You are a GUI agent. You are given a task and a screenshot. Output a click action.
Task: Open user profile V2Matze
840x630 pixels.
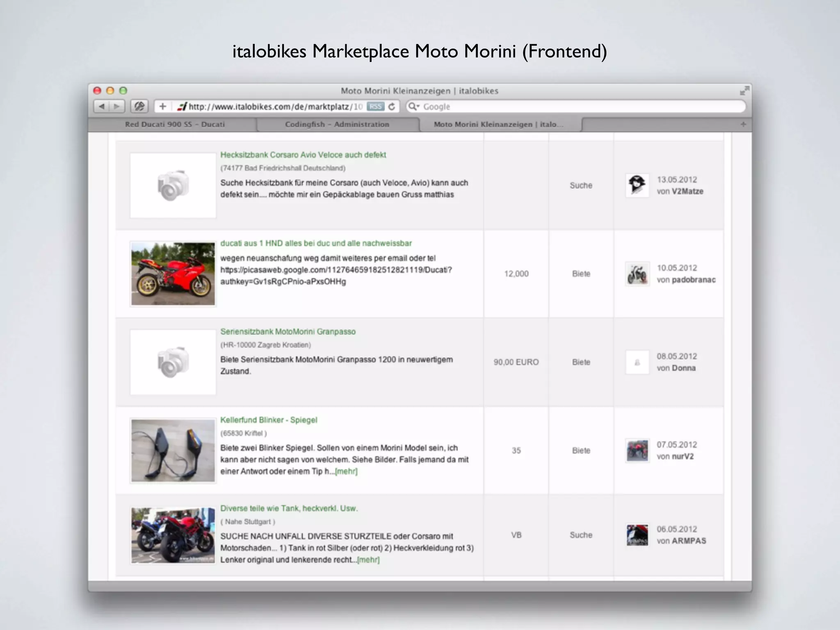pos(687,192)
